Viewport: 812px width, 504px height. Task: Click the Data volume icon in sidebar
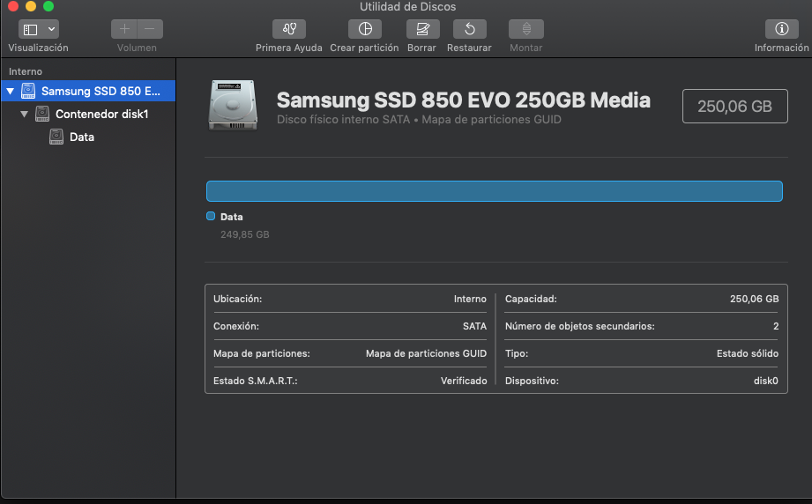(56, 137)
